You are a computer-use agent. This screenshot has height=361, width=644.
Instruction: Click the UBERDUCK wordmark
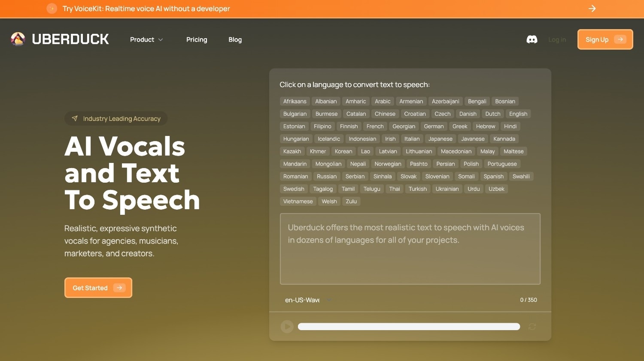click(70, 39)
